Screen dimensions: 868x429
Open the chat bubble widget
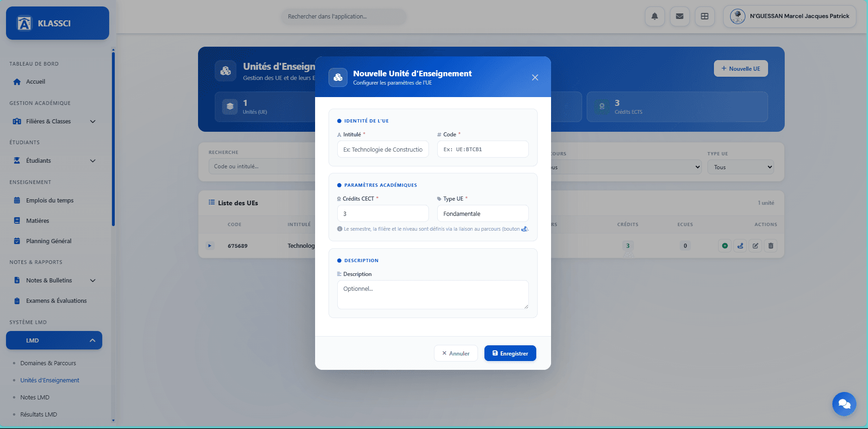tap(844, 404)
